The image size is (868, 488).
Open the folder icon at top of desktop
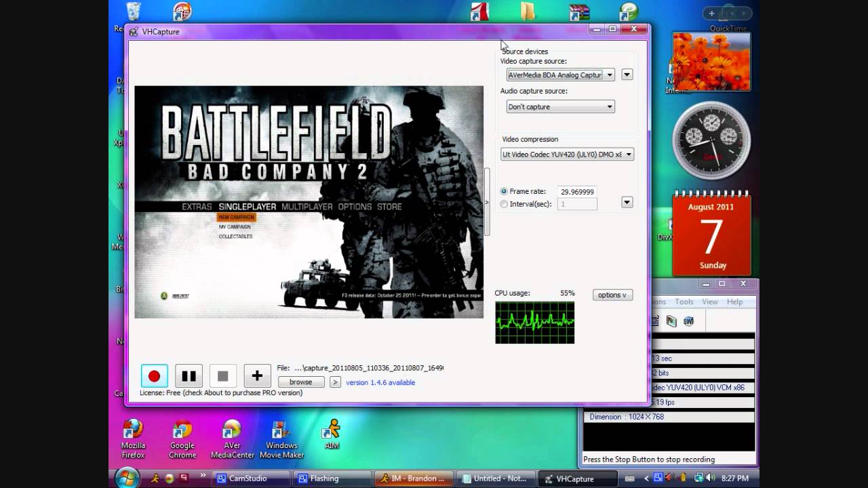click(x=527, y=12)
